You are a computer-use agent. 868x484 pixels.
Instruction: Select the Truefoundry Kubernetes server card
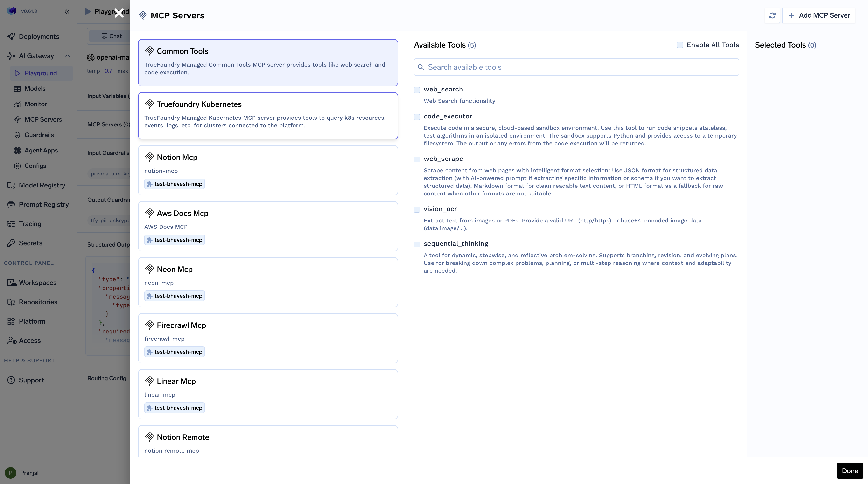(x=267, y=116)
